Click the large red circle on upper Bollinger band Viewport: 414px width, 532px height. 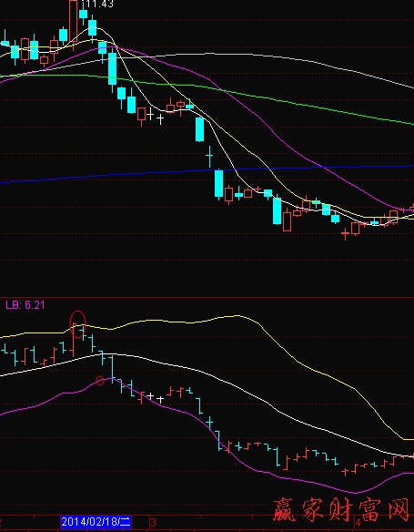(x=77, y=324)
